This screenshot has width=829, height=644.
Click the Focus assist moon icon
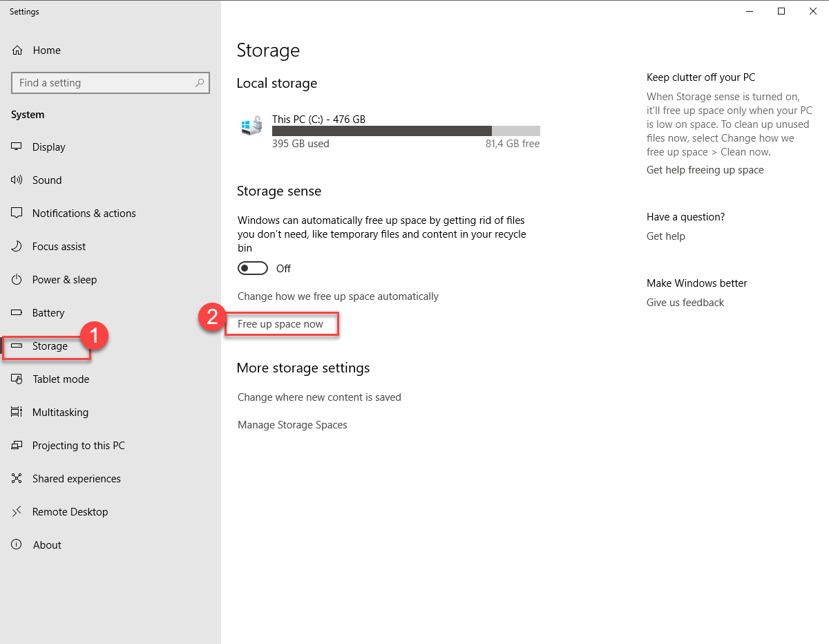(17, 247)
